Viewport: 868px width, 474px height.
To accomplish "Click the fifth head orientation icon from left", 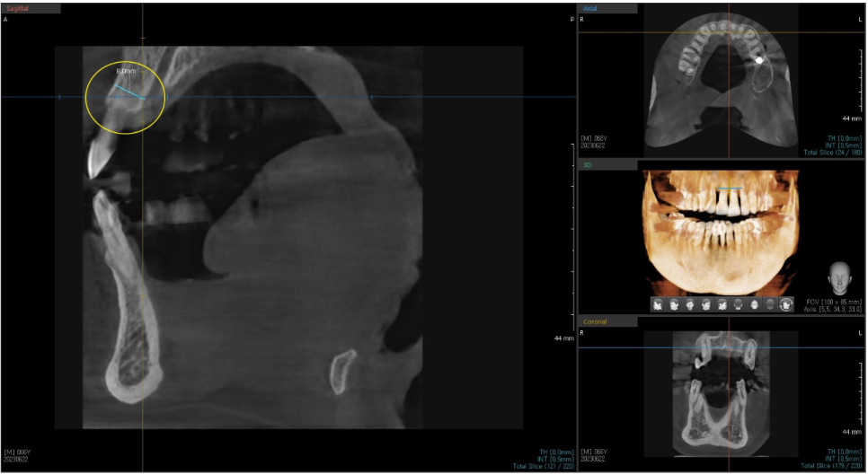I will pyautogui.click(x=722, y=304).
